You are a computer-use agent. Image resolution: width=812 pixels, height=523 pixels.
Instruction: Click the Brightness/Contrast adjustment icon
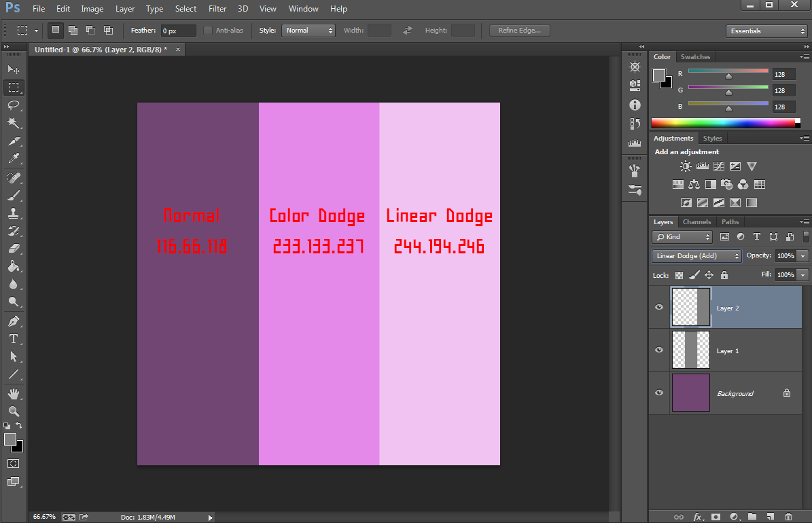(686, 166)
